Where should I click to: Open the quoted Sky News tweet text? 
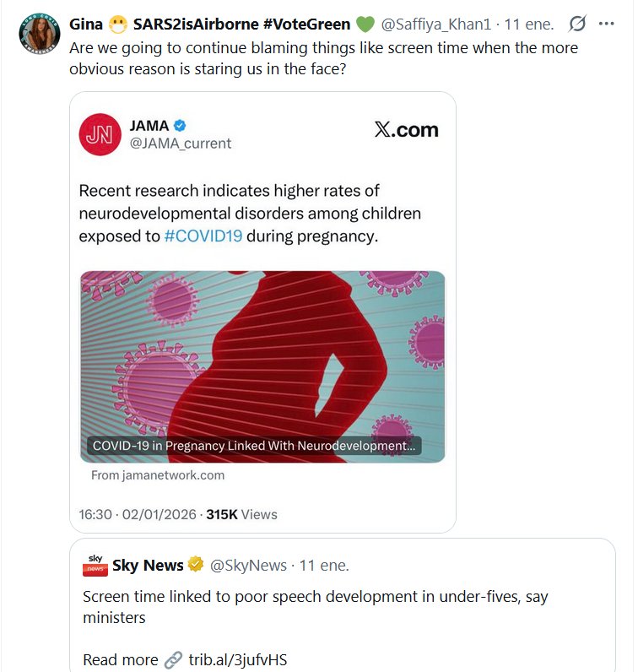pos(315,607)
